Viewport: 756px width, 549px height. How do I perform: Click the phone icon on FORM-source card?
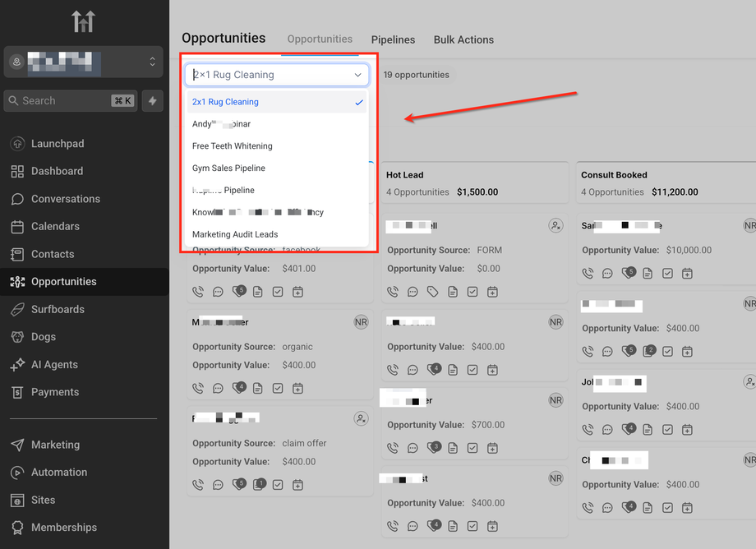point(393,292)
